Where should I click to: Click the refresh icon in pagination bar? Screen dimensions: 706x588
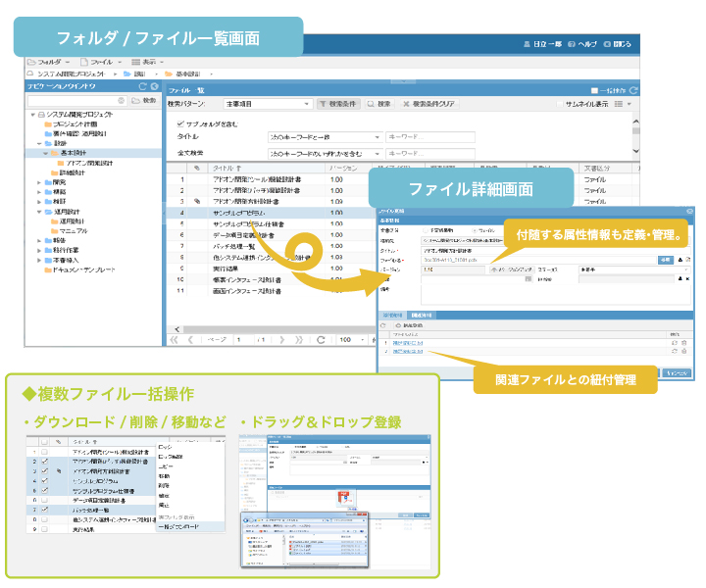coord(321,340)
